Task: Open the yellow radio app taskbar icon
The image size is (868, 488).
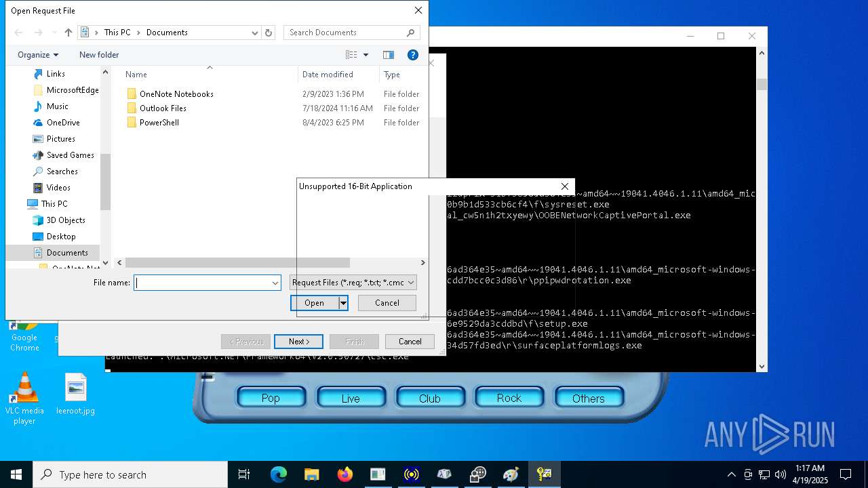Action: (411, 474)
